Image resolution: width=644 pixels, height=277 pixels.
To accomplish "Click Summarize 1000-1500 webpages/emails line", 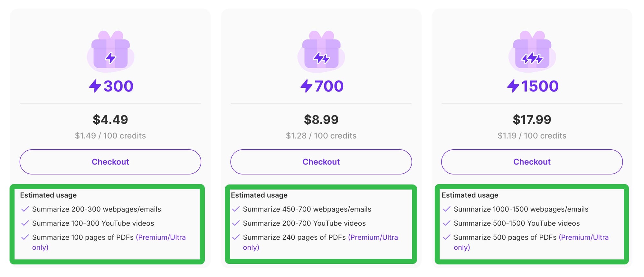I will point(521,209).
